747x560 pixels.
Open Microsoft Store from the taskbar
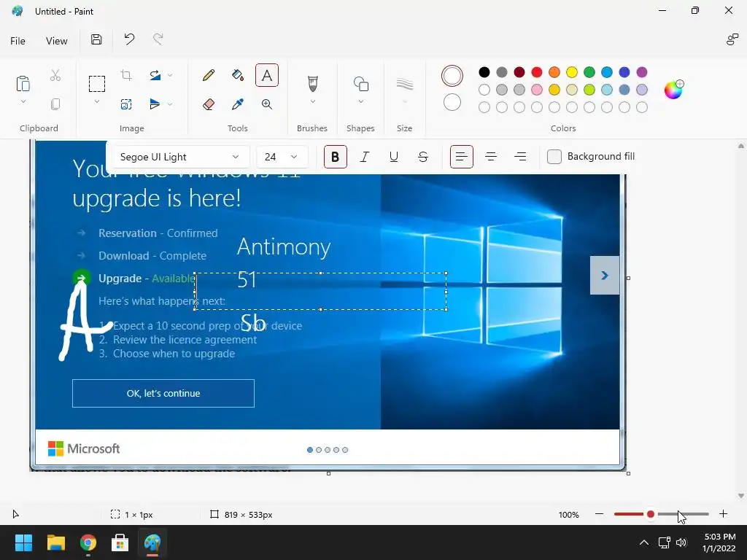coord(120,542)
